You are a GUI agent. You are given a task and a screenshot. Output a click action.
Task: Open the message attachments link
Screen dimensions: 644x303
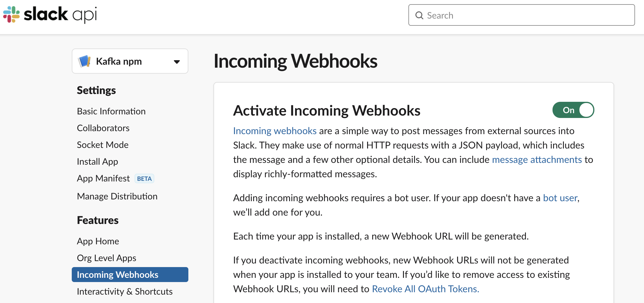[x=537, y=160]
